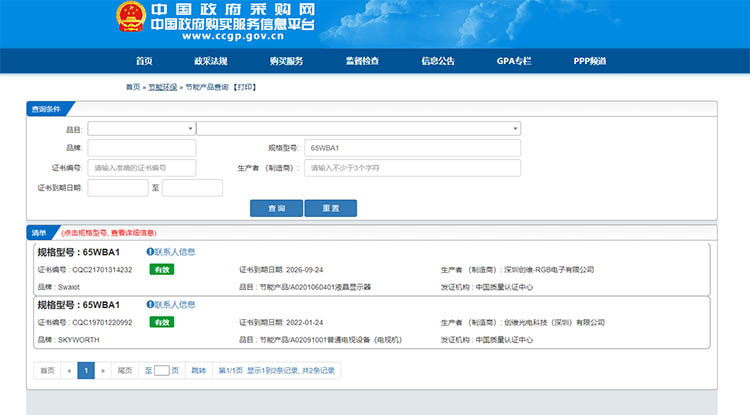Click the green 有效 badge for SKYWORTH
Viewport: 750px width, 415px height.
(x=161, y=322)
